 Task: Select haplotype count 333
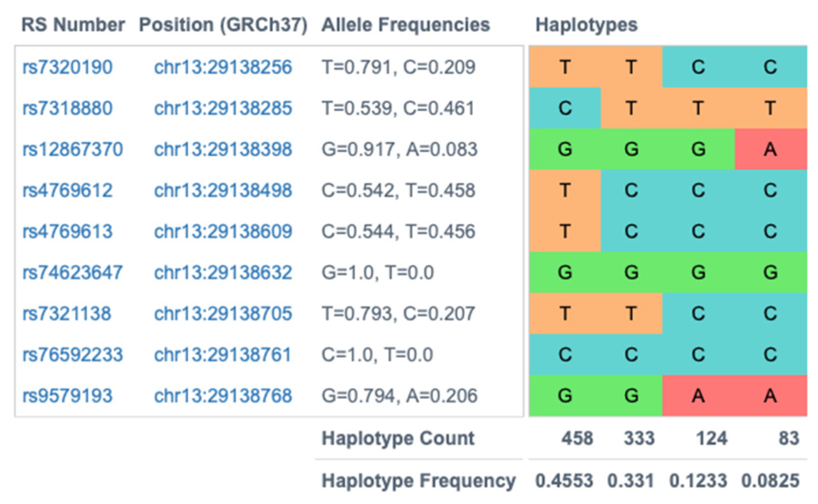pos(639,439)
